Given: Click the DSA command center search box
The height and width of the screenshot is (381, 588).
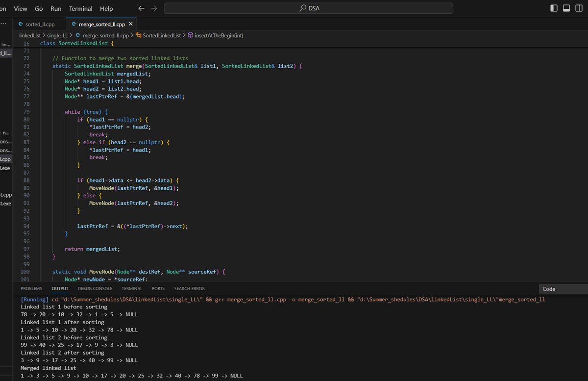Looking at the screenshot, I should point(309,8).
